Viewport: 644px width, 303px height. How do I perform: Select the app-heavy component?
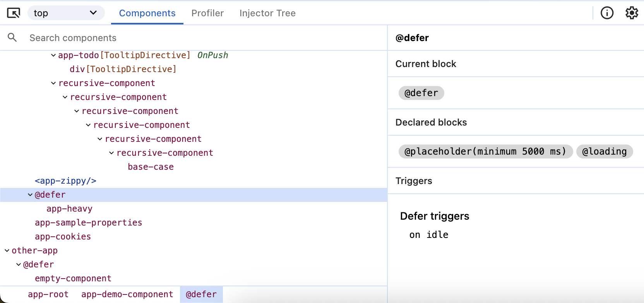point(69,209)
